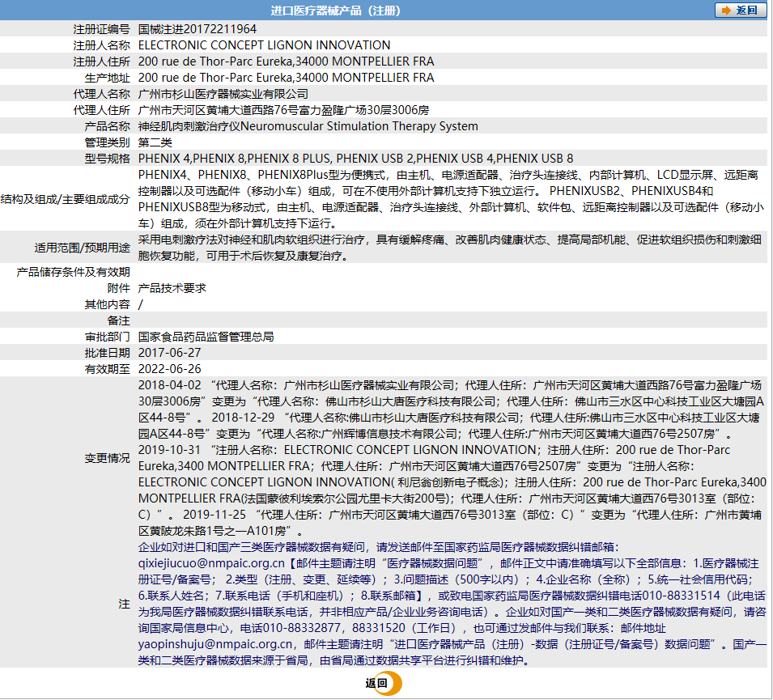Screen dimensions: 773x700
Task: Click the 变更情况 row label
Action: 107,458
